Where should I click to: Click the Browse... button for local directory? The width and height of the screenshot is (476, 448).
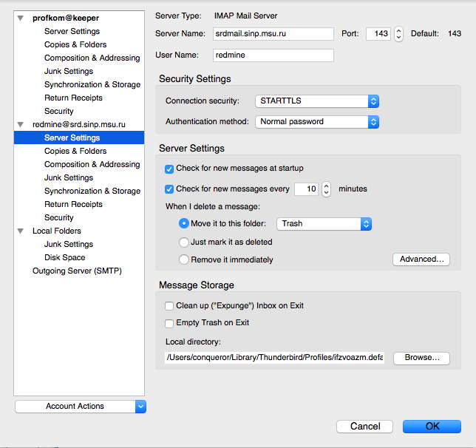(x=421, y=358)
